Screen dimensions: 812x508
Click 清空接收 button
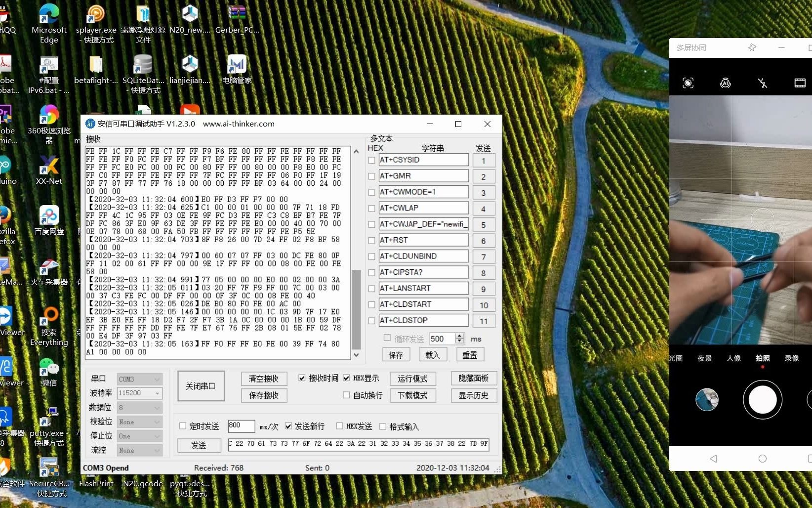264,379
